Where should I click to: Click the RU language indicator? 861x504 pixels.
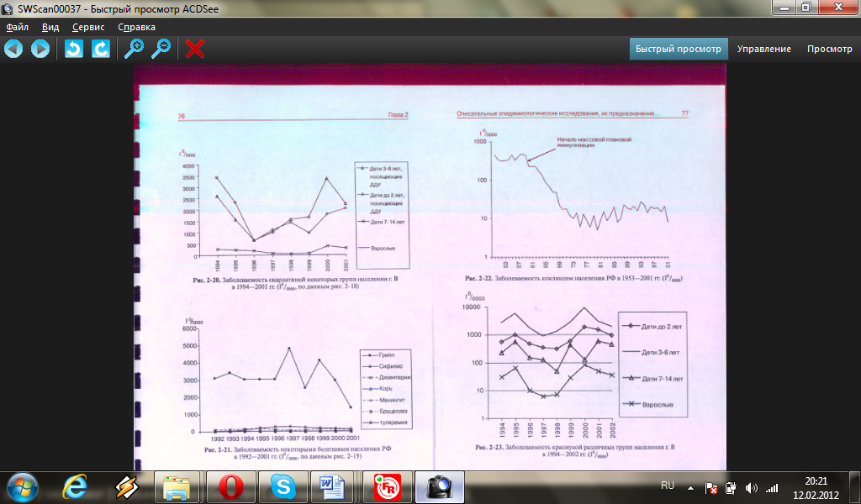pos(667,486)
